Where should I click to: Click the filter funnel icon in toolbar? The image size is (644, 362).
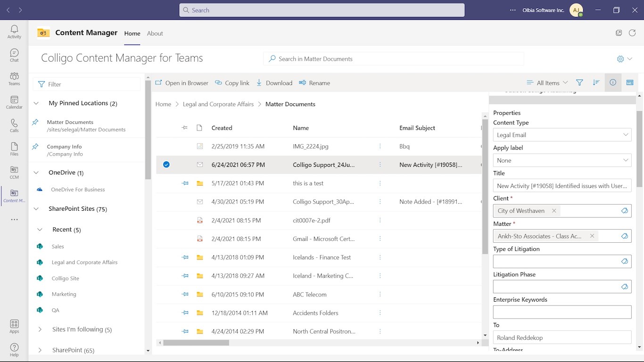coord(579,82)
